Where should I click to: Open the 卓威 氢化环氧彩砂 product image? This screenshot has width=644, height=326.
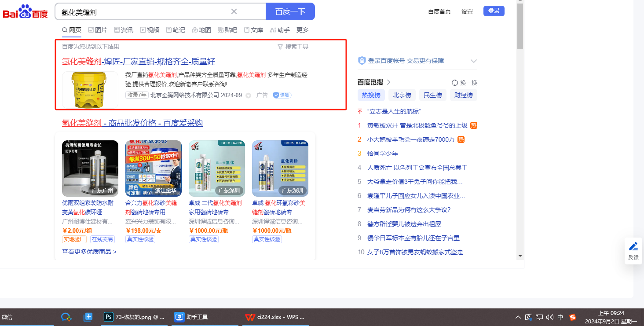coord(280,168)
